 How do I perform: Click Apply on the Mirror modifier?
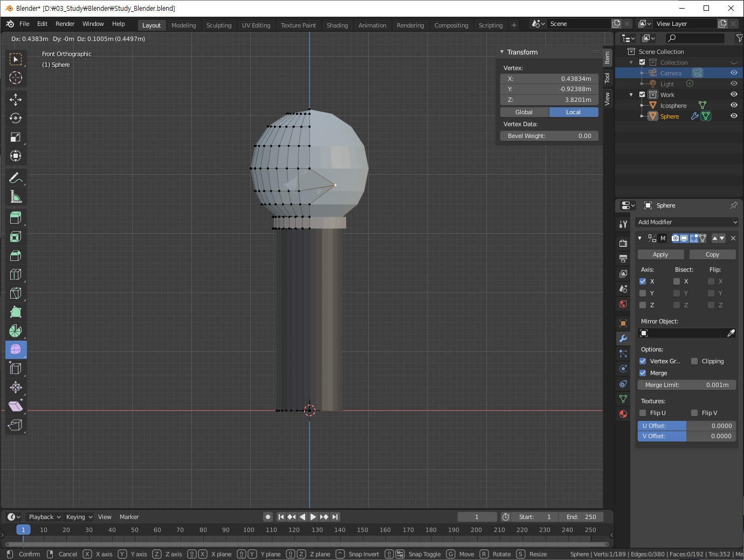tap(660, 254)
